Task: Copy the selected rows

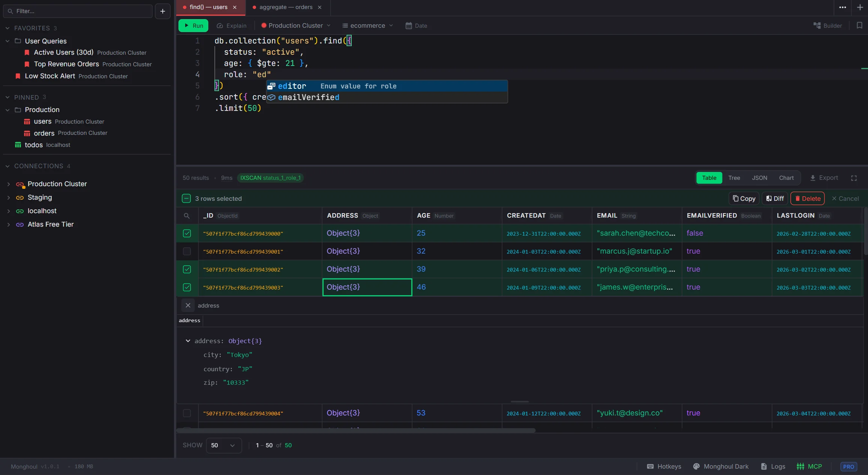Action: click(744, 199)
